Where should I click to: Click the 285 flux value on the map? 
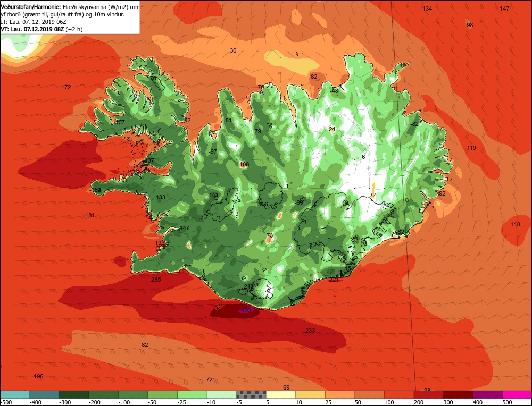pos(156,280)
